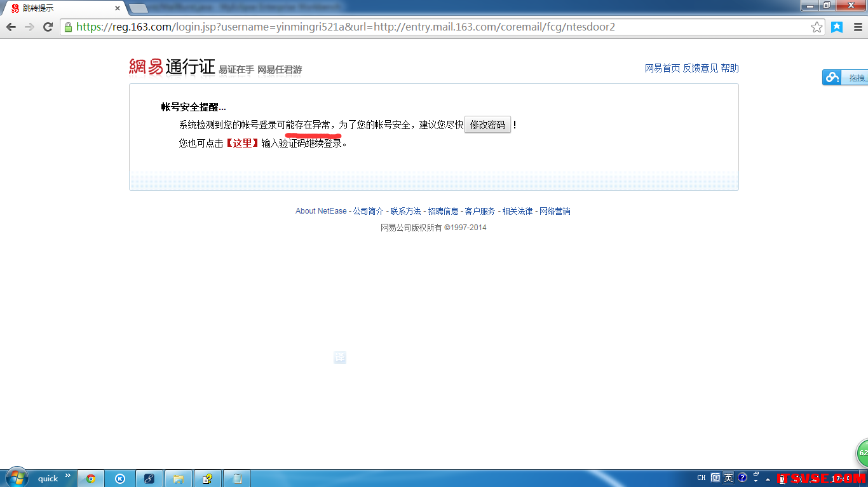Open the 帮助 link
Image resolution: width=868 pixels, height=487 pixels.
(729, 68)
